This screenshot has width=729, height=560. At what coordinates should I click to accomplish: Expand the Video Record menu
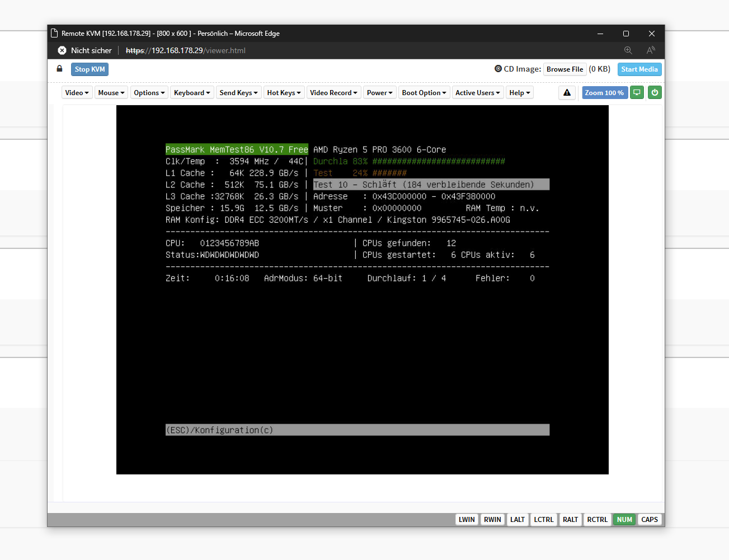coord(333,93)
